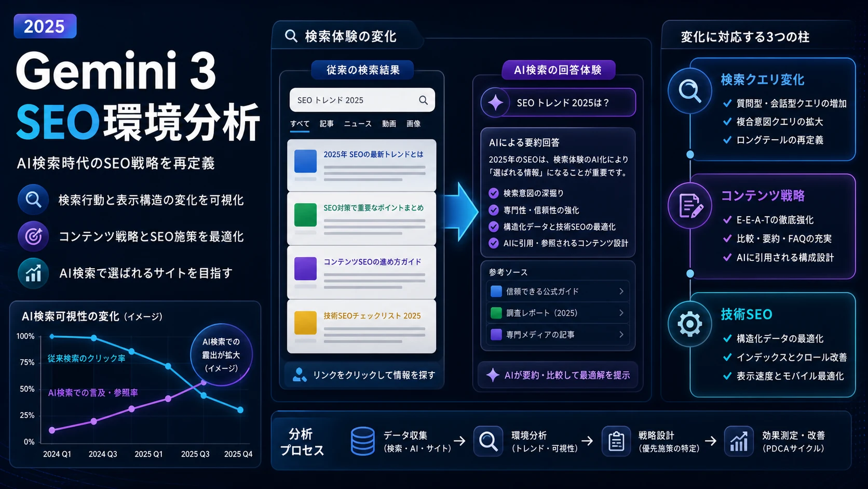
Task: Click the check circle beside AIに引用・参照されるコンテンツ設計
Action: tap(494, 243)
